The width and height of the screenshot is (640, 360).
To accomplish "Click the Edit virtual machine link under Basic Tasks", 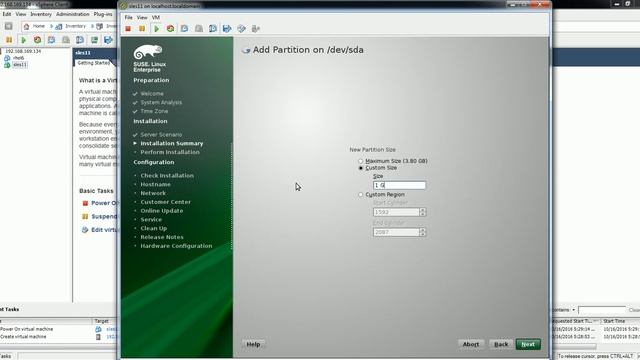I will pyautogui.click(x=104, y=230).
